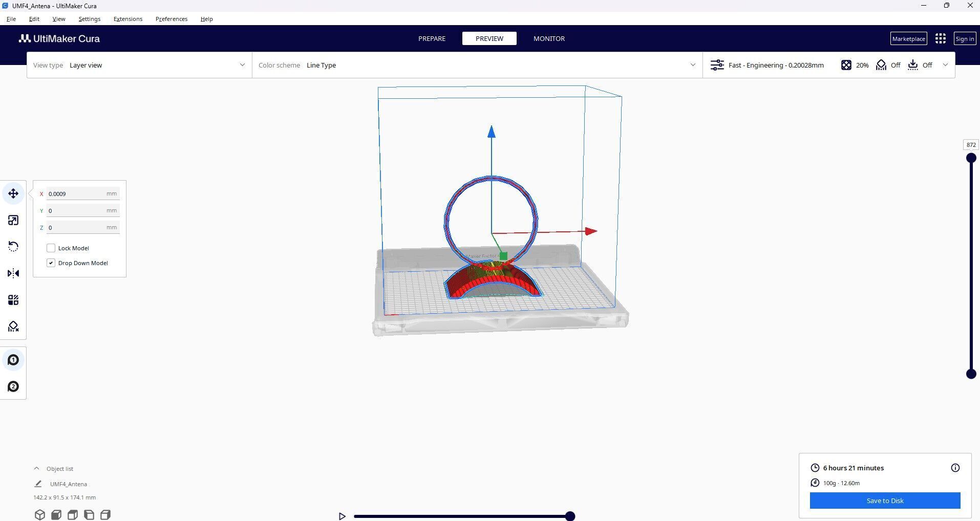Open the Support Blocker tool

tap(13, 327)
